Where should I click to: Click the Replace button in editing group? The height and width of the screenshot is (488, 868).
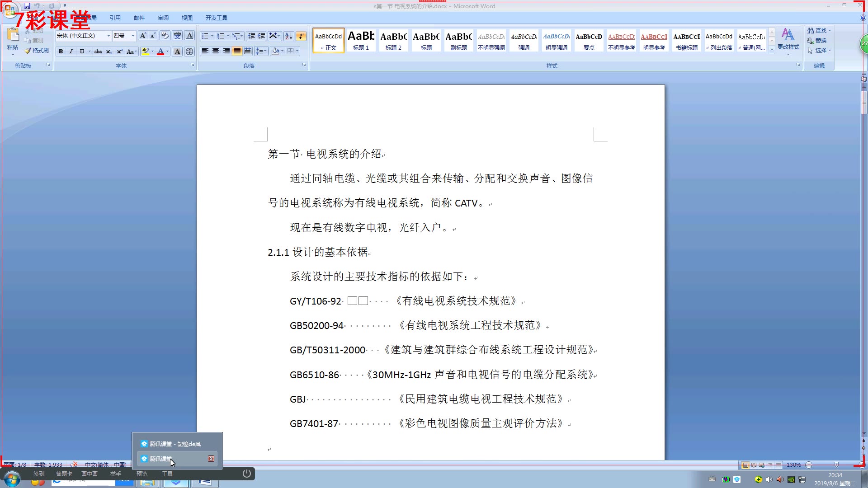tap(817, 40)
